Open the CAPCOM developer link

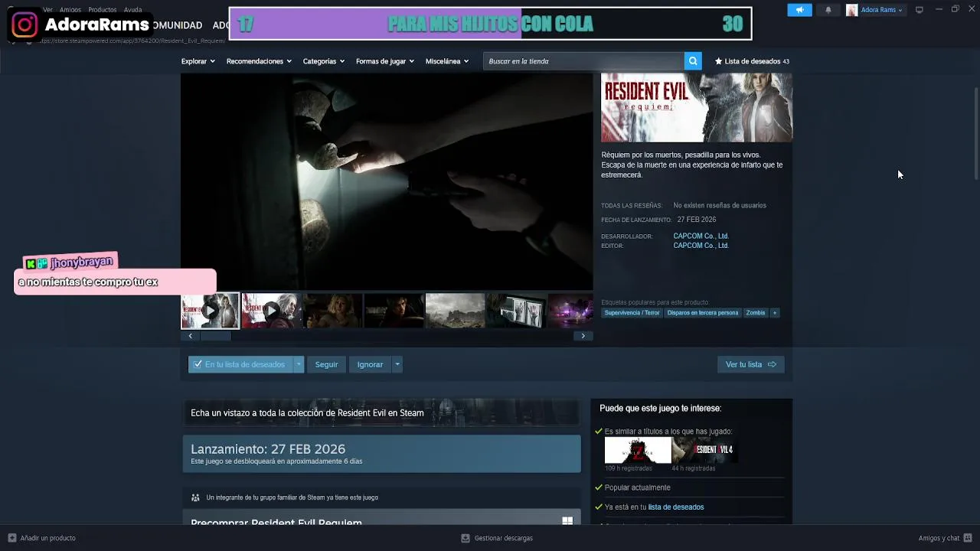(701, 236)
